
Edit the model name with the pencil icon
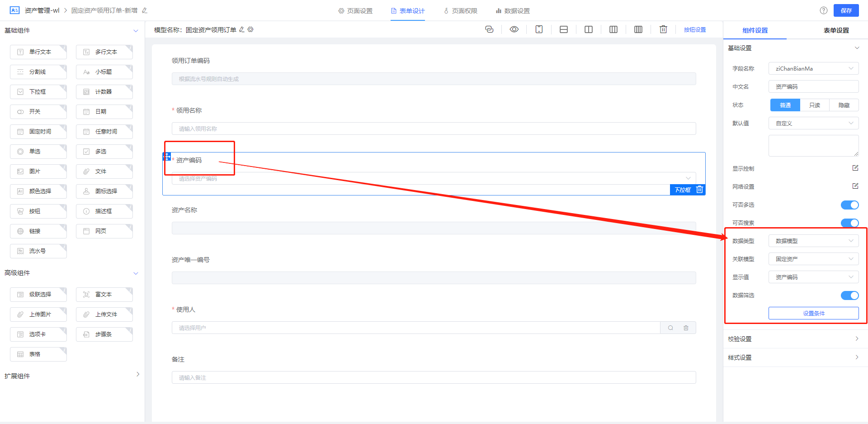point(242,29)
